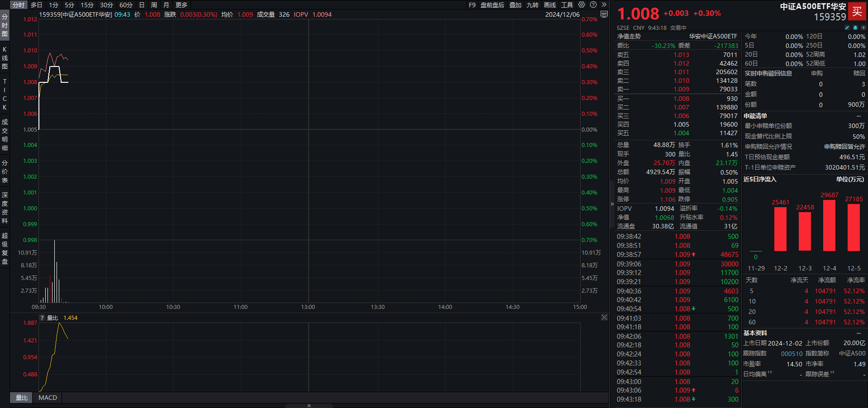Click the WP monitor icon
Image resolution: width=868 pixels, height=408 pixels.
[604, 14]
